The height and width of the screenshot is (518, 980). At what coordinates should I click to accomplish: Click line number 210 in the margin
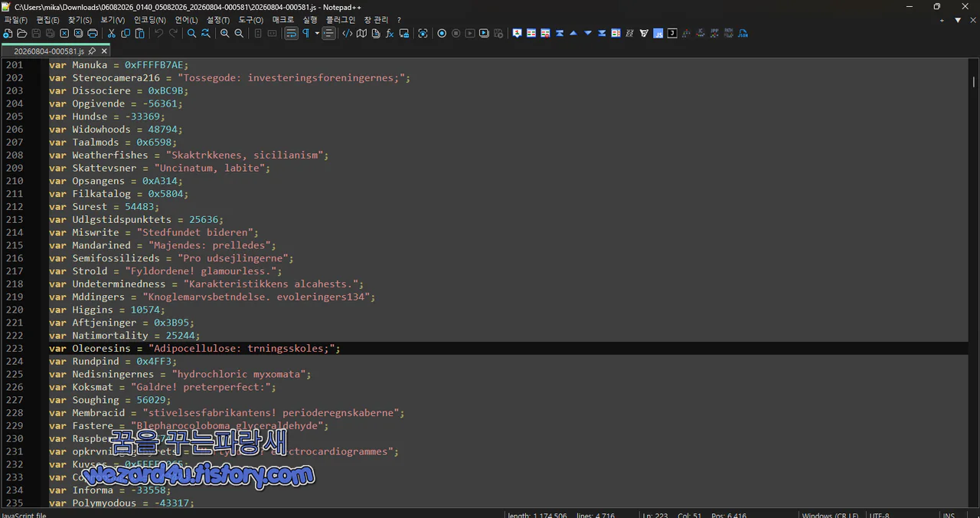(x=15, y=181)
